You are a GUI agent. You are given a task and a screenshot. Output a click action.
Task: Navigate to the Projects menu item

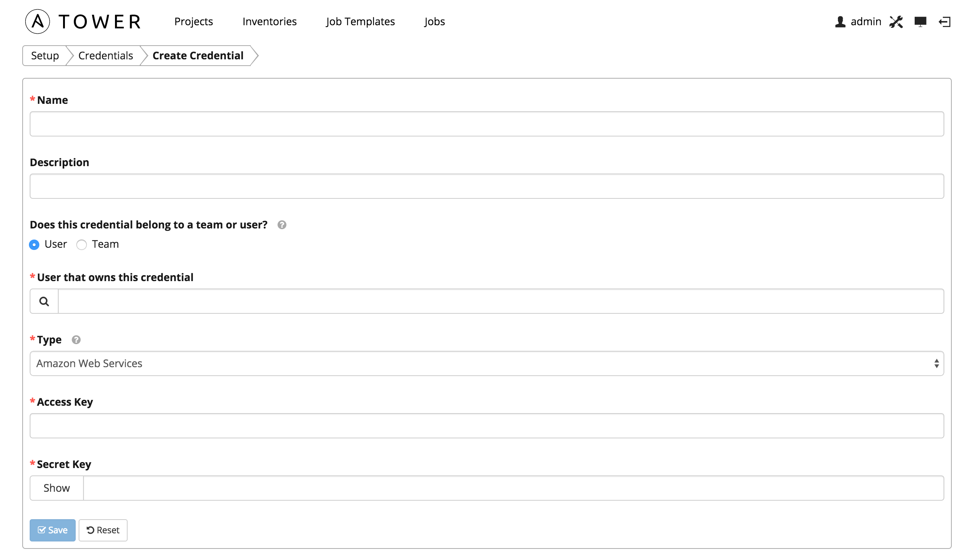click(193, 22)
